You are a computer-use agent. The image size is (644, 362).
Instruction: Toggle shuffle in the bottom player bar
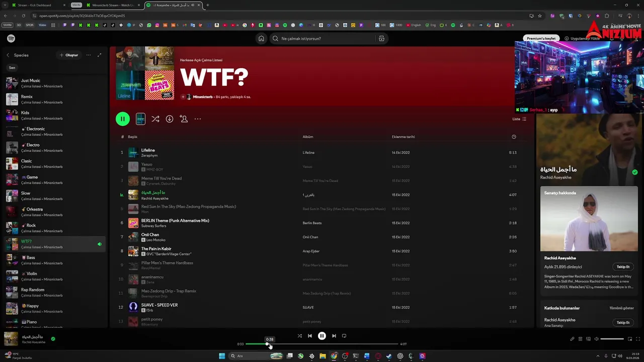[299, 336]
